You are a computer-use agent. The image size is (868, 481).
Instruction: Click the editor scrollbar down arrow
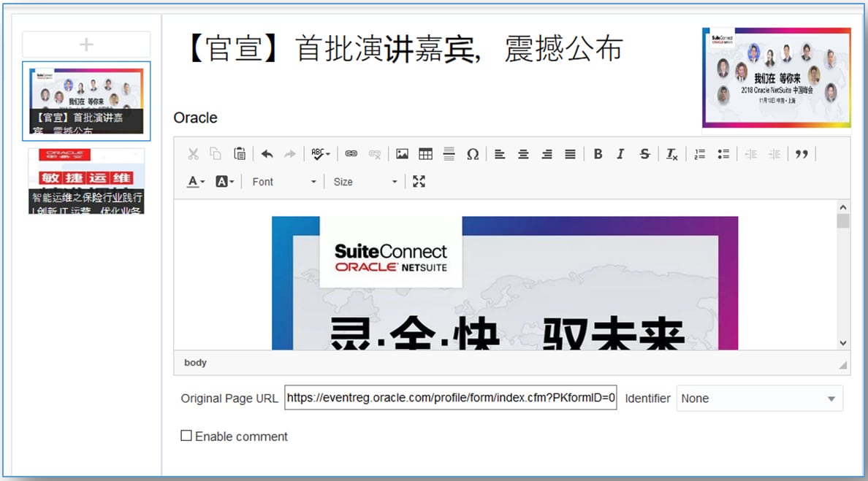click(842, 343)
